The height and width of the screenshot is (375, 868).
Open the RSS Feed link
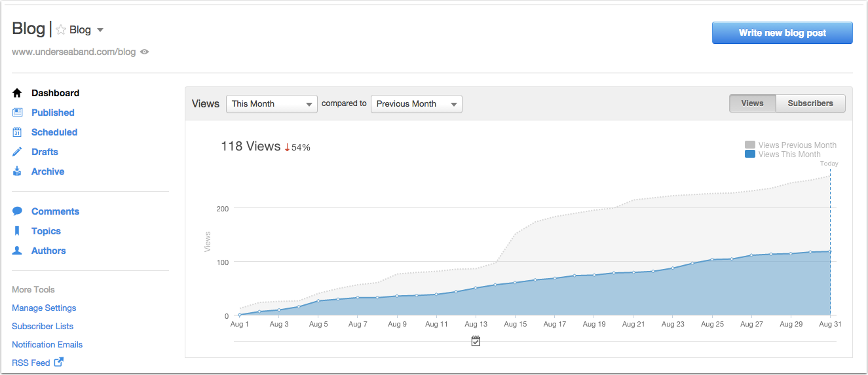[x=31, y=363]
